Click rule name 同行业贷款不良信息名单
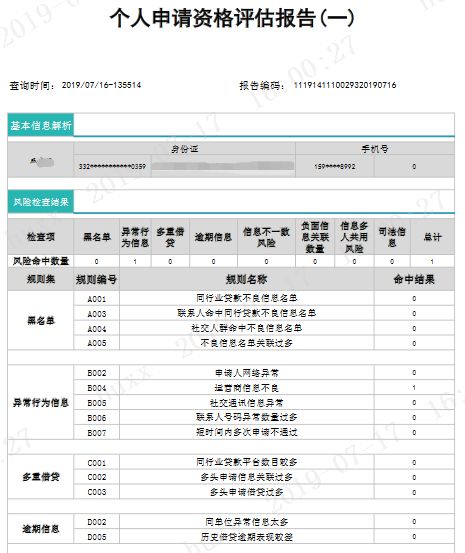Image resolution: width=465 pixels, height=553 pixels. (246, 298)
